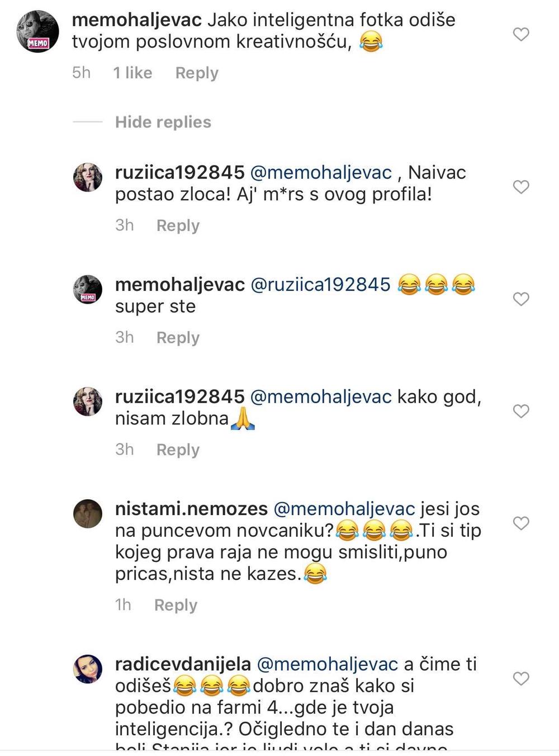
Task: Open the nistami.nemozes username link
Action: (191, 509)
